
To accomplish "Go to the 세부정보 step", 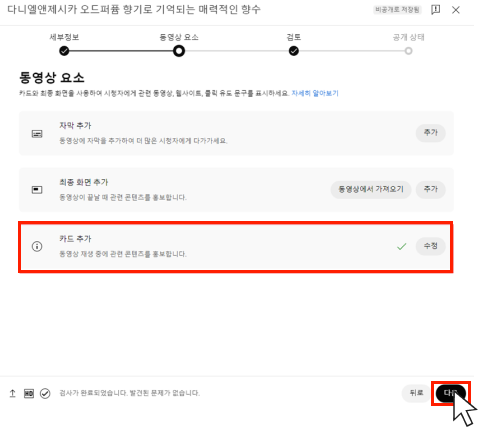I will [x=64, y=51].
